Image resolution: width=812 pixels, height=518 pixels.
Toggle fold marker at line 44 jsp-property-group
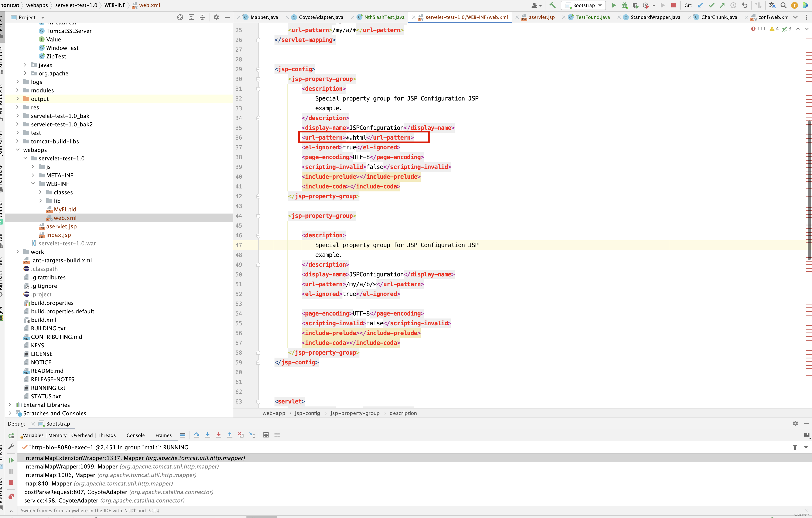(258, 216)
